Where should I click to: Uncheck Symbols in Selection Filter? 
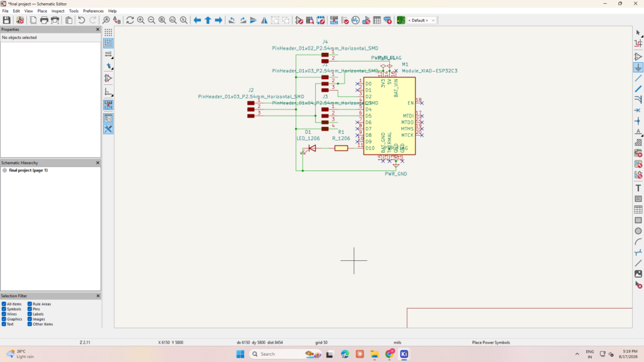(x=4, y=309)
